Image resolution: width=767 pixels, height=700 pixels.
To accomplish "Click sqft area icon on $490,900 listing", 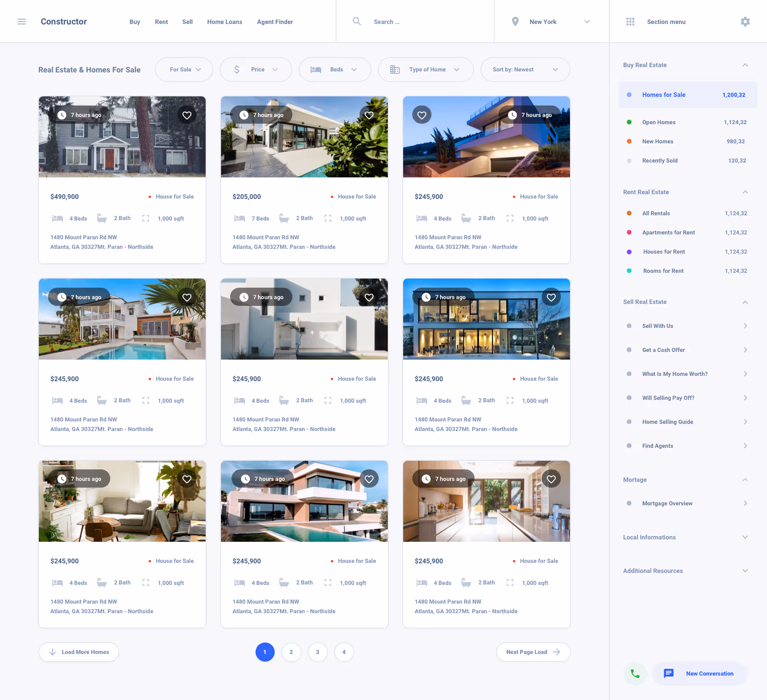I will tap(146, 218).
